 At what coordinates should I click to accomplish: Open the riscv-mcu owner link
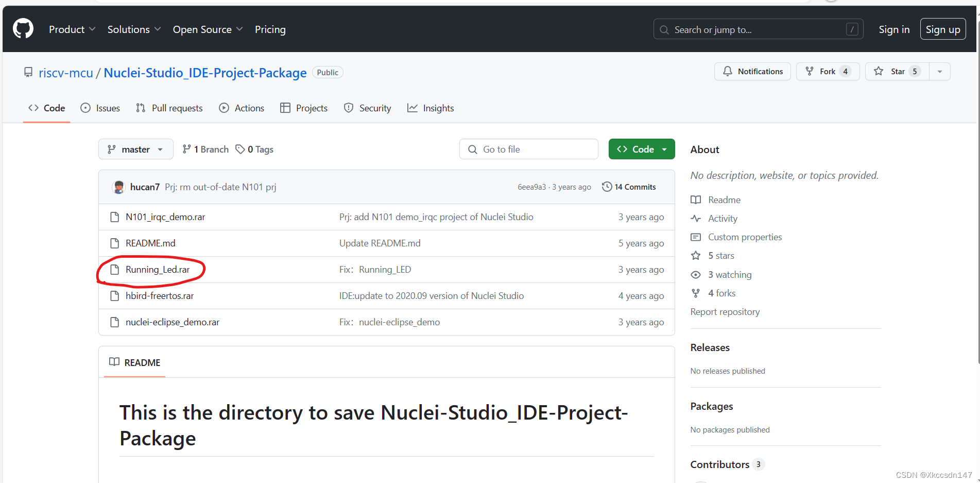coord(66,73)
